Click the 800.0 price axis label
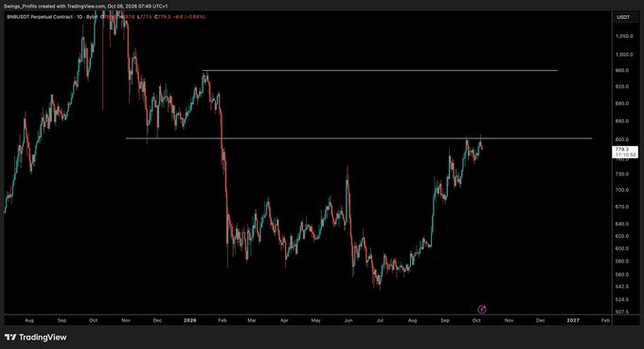Viewport: 644px width, 349px height. tap(622, 139)
